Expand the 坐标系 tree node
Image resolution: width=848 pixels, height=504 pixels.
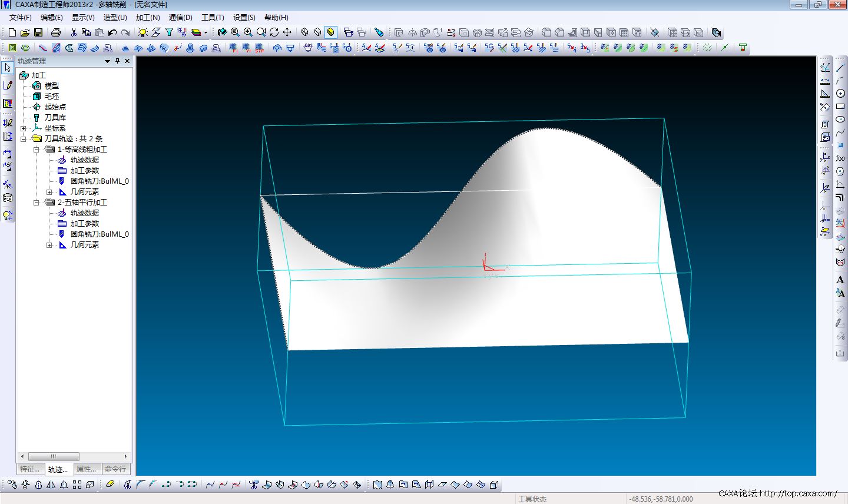pyautogui.click(x=24, y=128)
